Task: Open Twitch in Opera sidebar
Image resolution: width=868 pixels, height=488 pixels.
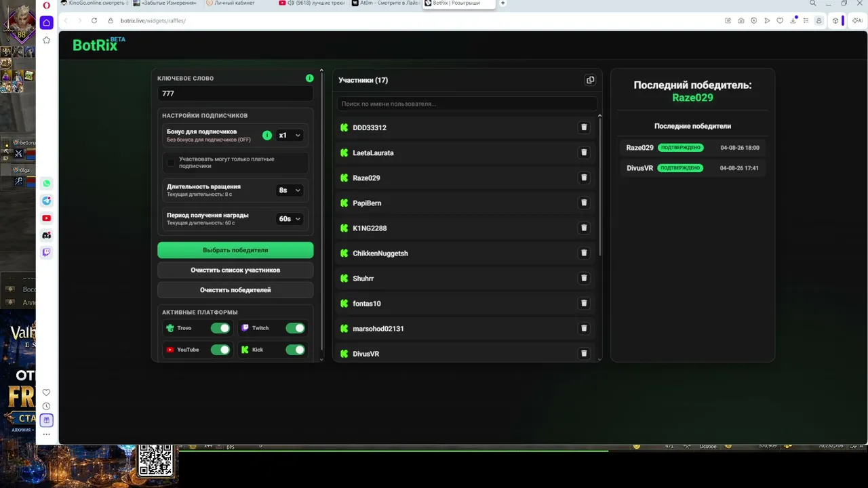Action: [46, 252]
